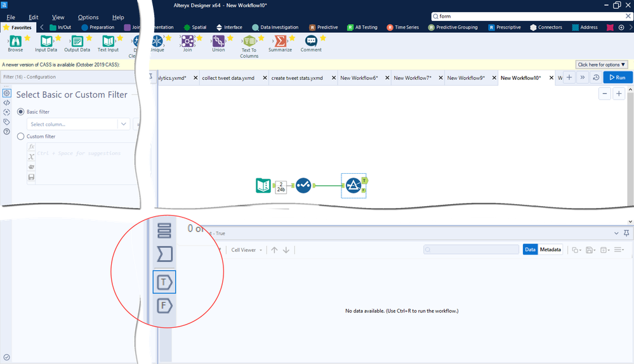Select the Comment tool
Image resolution: width=634 pixels, height=364 pixels.
[311, 44]
